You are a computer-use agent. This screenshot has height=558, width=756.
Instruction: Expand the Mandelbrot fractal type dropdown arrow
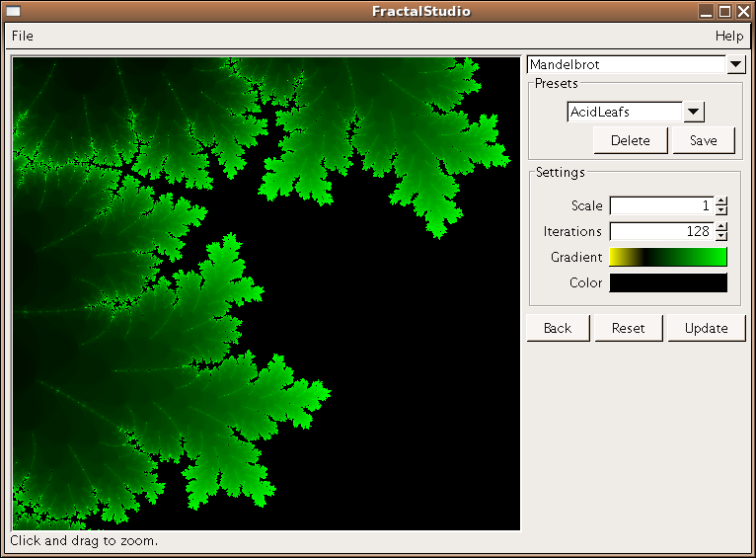[736, 65]
